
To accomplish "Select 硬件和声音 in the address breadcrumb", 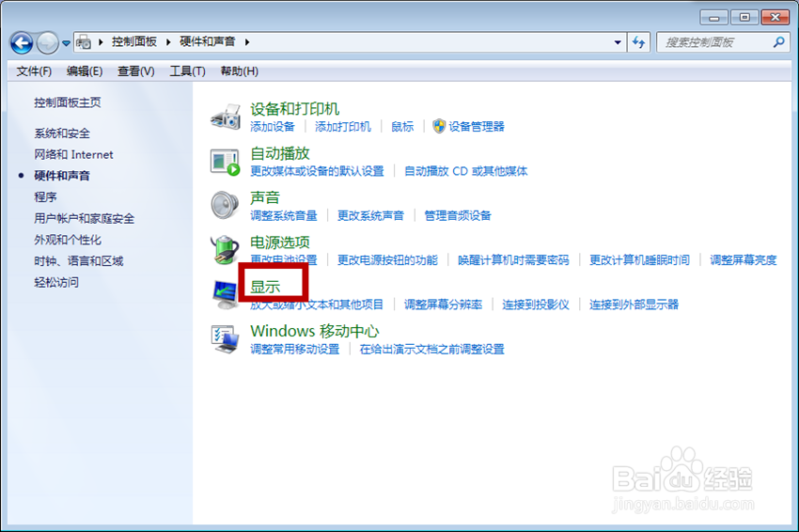I will click(208, 41).
